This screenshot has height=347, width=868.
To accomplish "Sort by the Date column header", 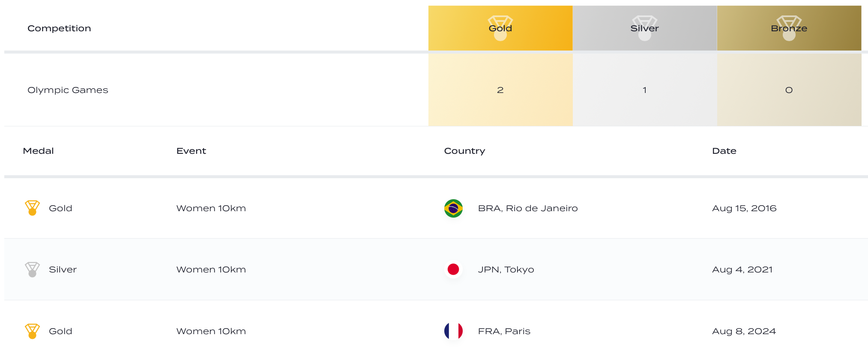I will pyautogui.click(x=724, y=151).
